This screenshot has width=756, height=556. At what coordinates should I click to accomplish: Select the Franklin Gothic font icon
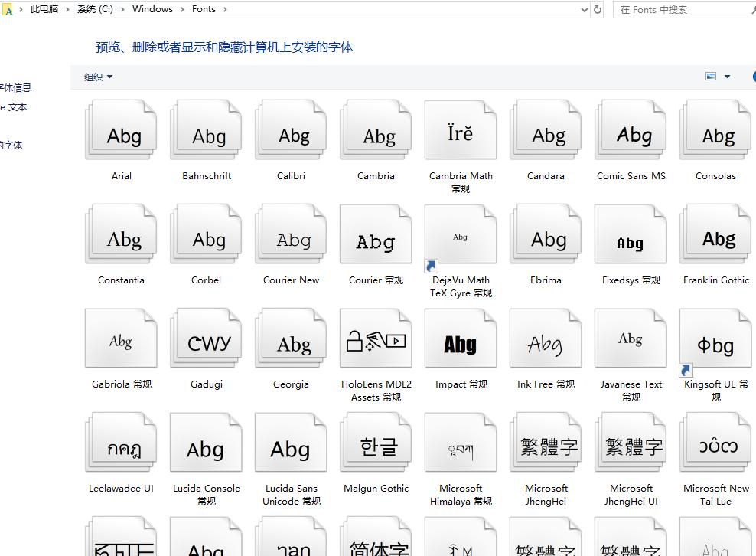(x=715, y=234)
